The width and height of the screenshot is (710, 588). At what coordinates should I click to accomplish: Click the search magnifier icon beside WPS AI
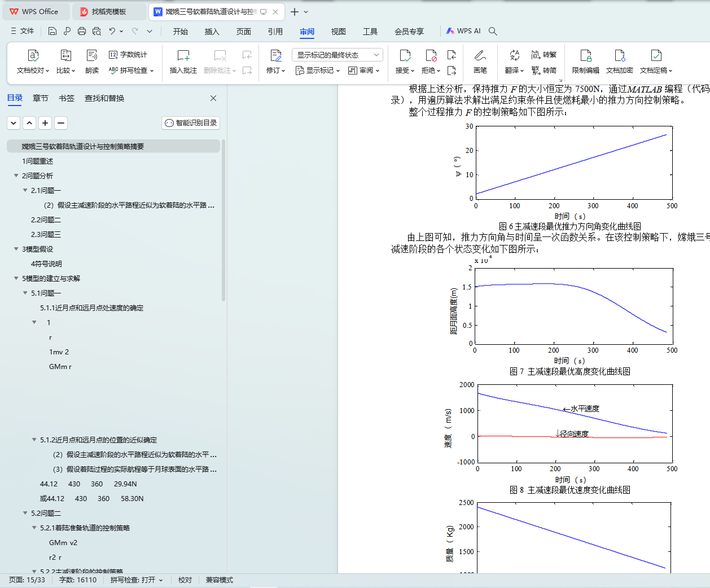[493, 31]
